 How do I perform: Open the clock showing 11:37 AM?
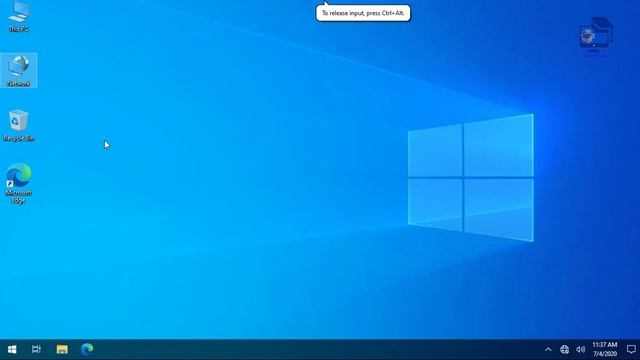605,349
